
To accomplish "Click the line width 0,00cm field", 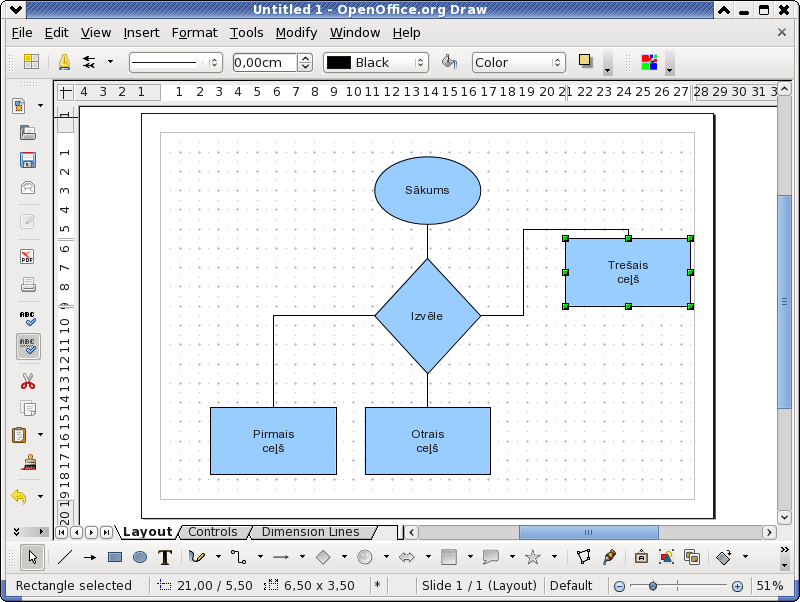I will pyautogui.click(x=264, y=62).
